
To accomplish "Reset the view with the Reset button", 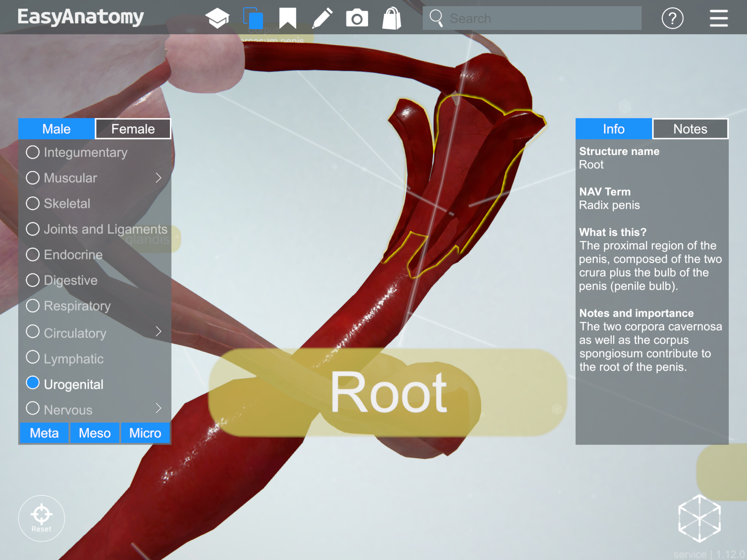I will point(42,518).
